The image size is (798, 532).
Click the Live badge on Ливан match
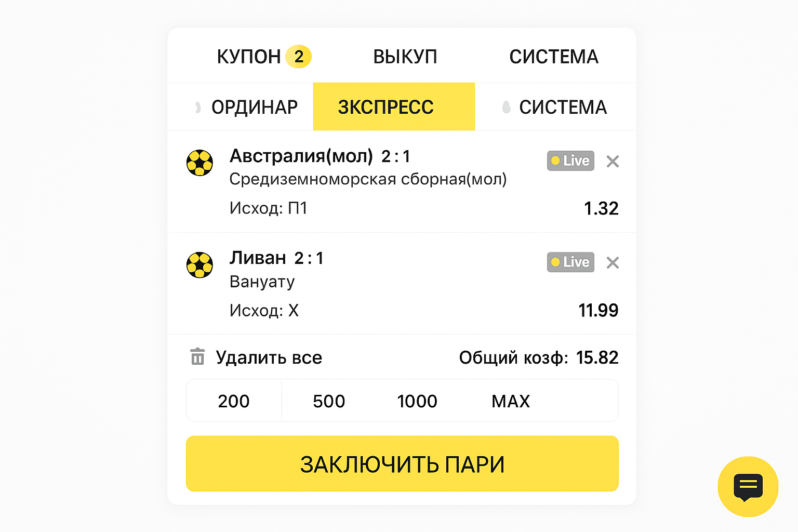pos(570,262)
